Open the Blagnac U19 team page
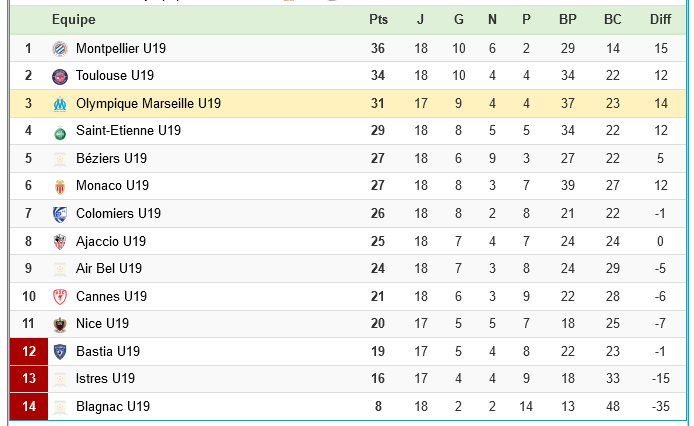 pyautogui.click(x=113, y=407)
